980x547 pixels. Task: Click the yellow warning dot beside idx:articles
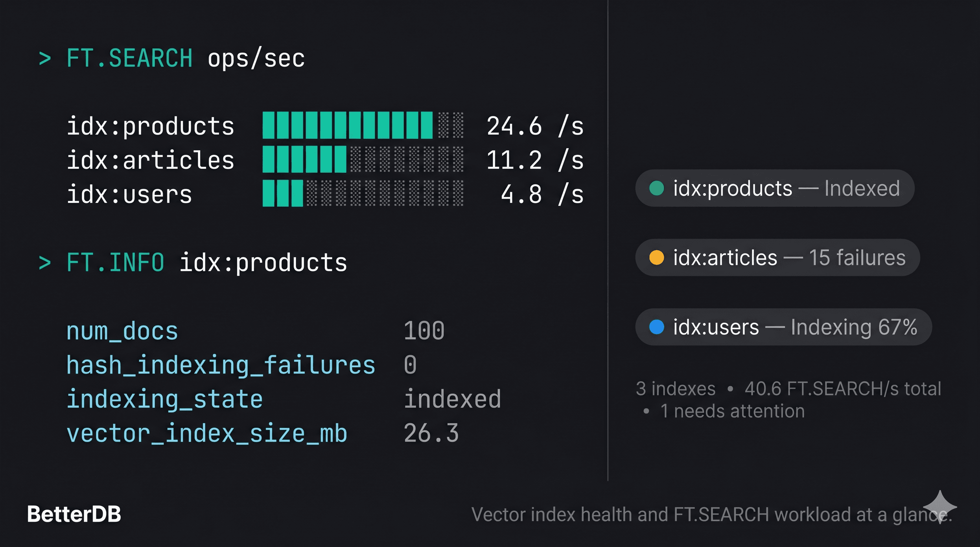click(x=656, y=257)
